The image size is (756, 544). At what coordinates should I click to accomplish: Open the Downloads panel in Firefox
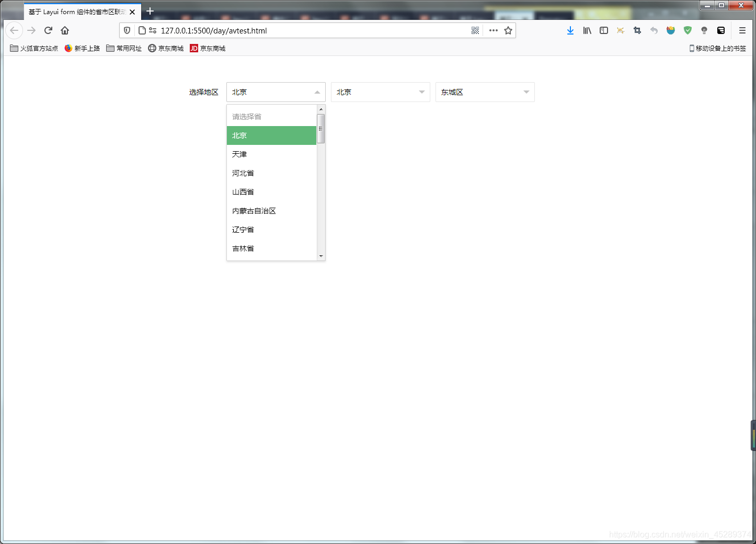point(570,30)
